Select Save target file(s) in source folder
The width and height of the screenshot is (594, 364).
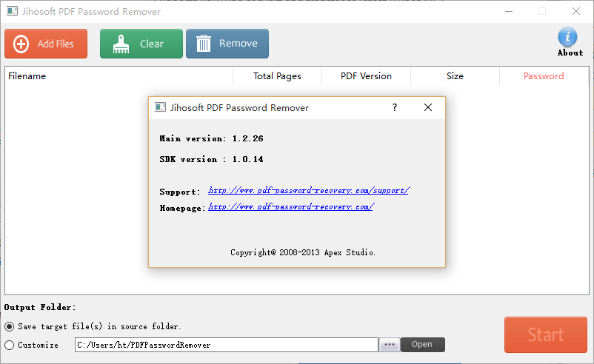coord(10,326)
